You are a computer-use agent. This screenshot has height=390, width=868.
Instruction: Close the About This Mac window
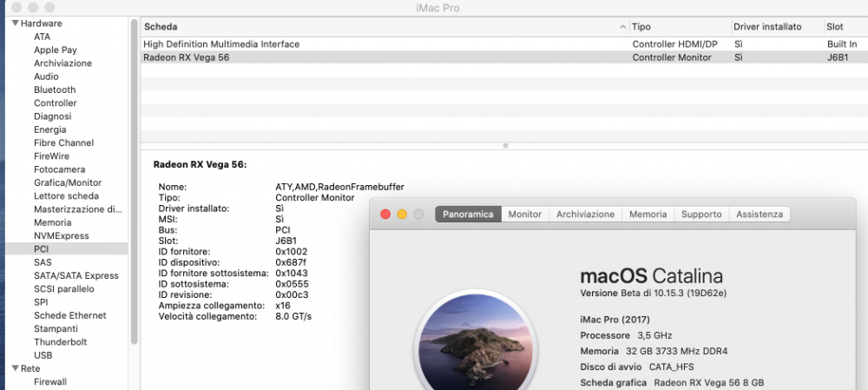[x=386, y=214]
